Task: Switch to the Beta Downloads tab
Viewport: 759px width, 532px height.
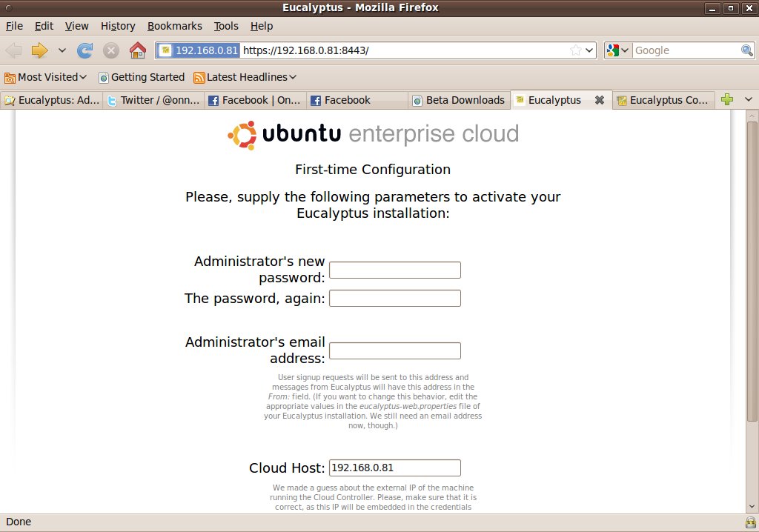Action: click(x=459, y=100)
